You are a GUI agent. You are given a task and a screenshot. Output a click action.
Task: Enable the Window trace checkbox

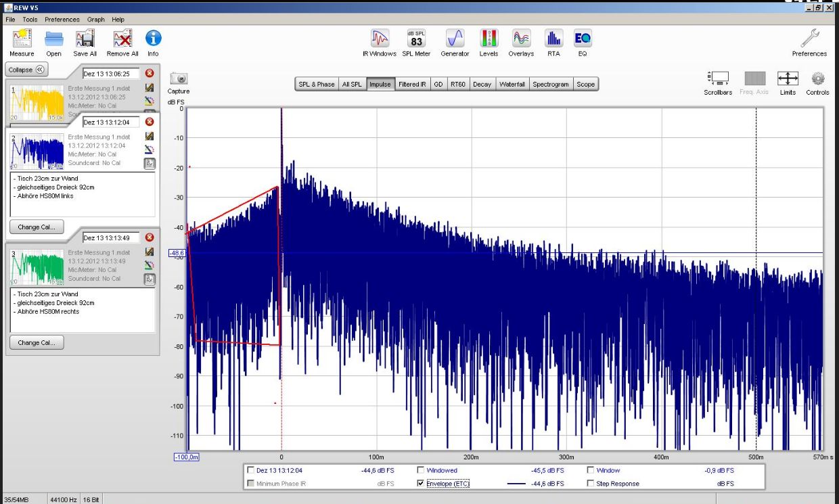click(591, 470)
